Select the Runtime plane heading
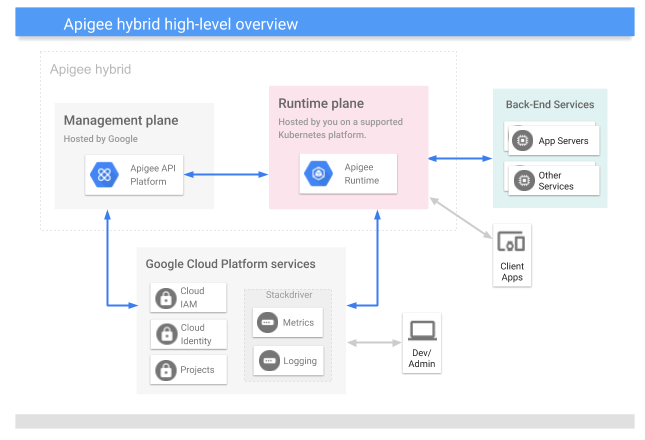645x440 pixels. (x=320, y=103)
